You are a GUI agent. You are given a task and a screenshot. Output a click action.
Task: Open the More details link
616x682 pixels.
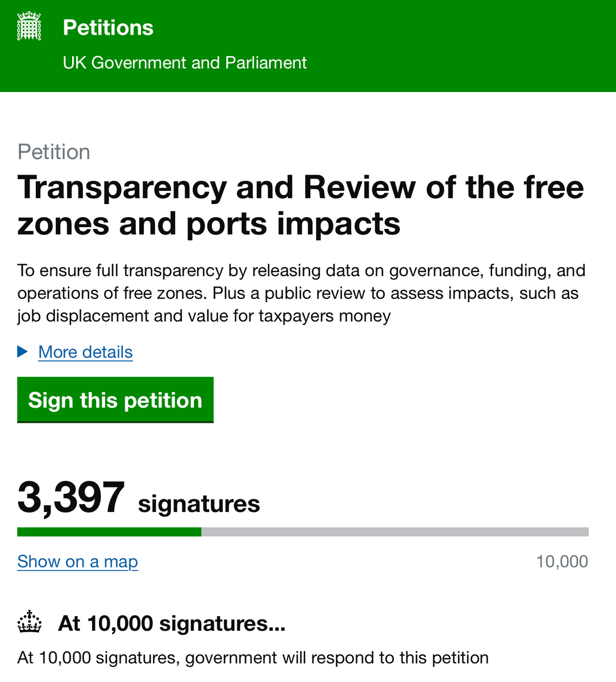(x=85, y=352)
